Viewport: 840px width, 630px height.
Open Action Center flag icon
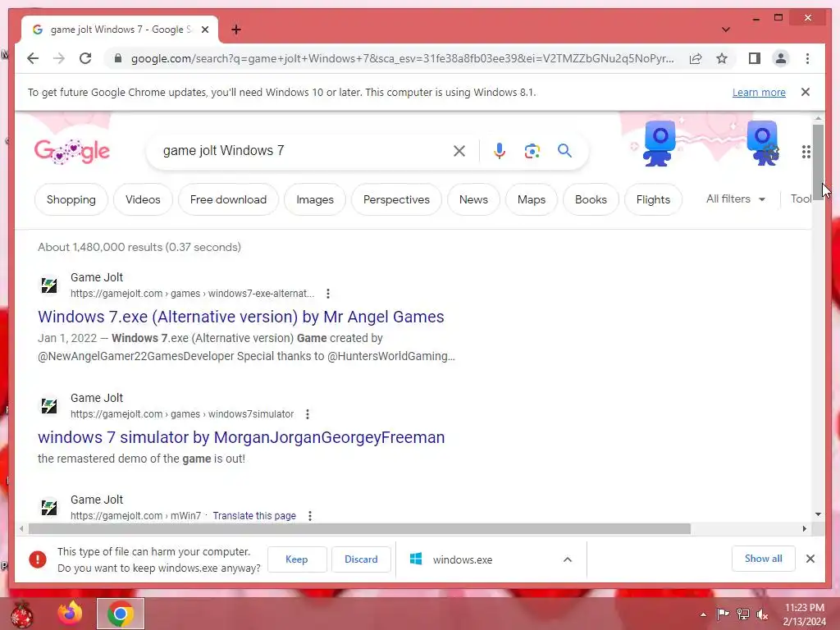click(x=723, y=614)
